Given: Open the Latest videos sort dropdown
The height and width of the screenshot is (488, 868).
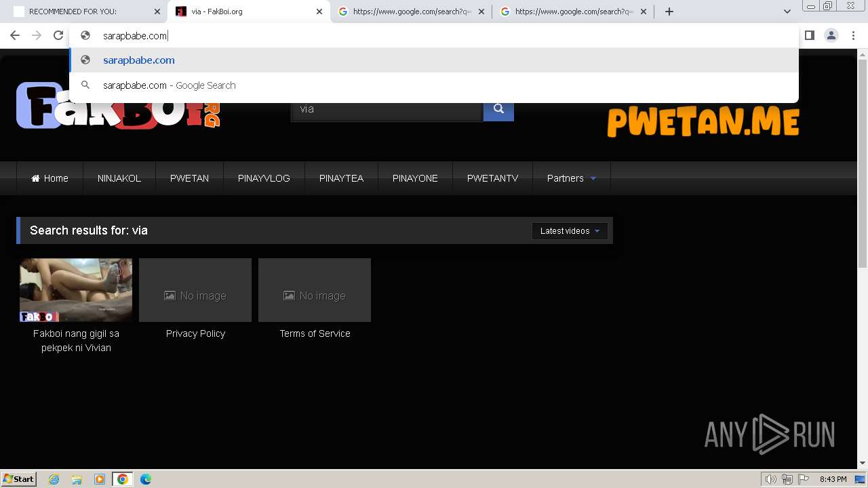Looking at the screenshot, I should click(570, 231).
